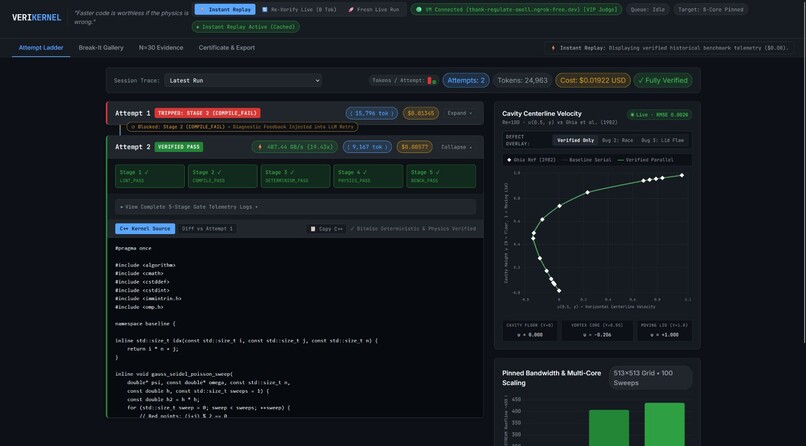Click the Moving Lid (Y=1.0) value card

pos(665,330)
